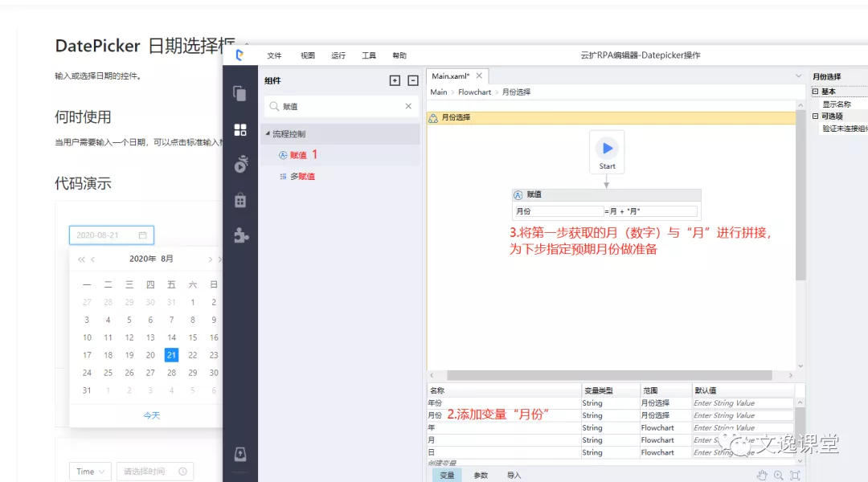This screenshot has width=868, height=482.
Task: Open the components panel in sidebar
Action: (240, 129)
